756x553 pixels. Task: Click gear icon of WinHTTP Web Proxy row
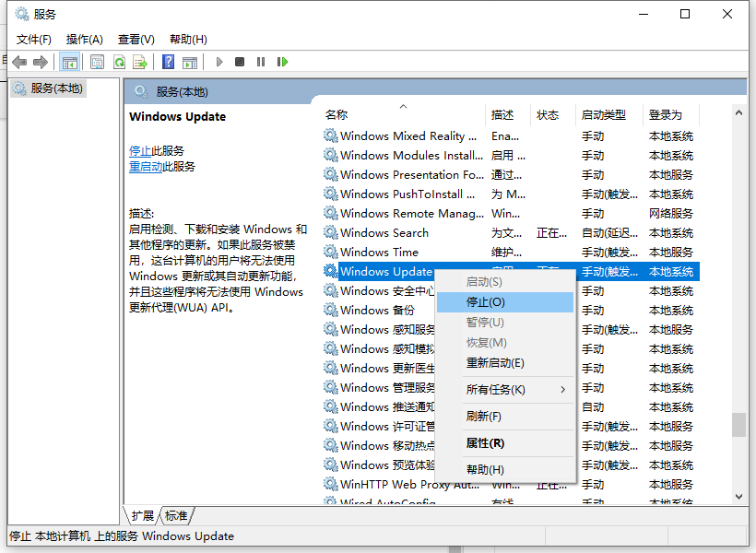pos(330,484)
